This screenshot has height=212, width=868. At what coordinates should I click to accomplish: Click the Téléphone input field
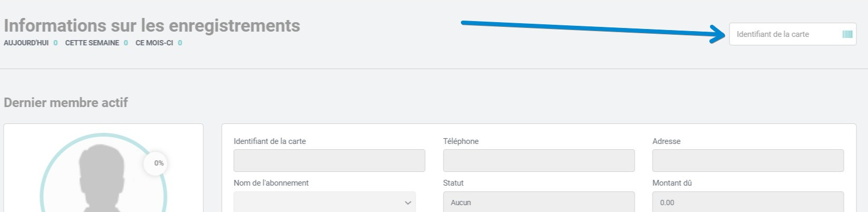click(539, 160)
